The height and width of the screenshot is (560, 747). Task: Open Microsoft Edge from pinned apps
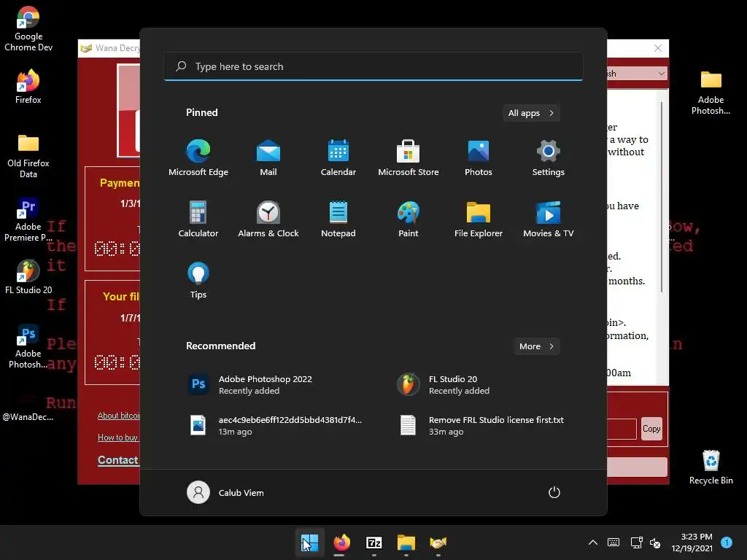198,158
